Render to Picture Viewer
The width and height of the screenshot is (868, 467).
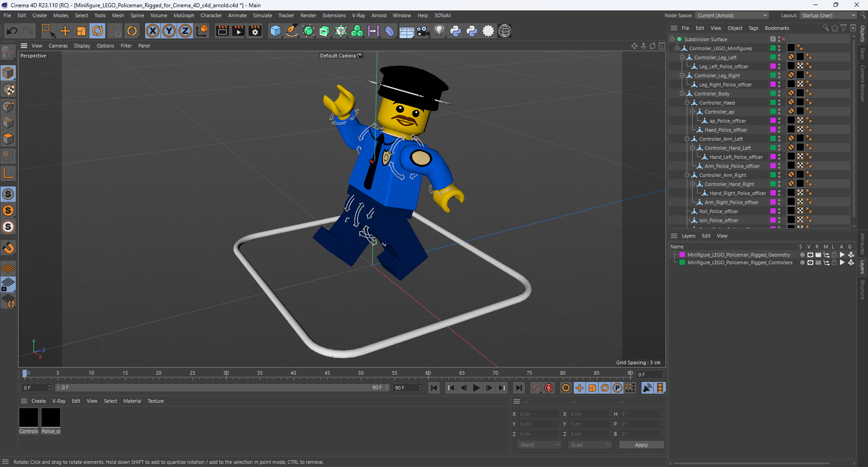[x=238, y=31]
